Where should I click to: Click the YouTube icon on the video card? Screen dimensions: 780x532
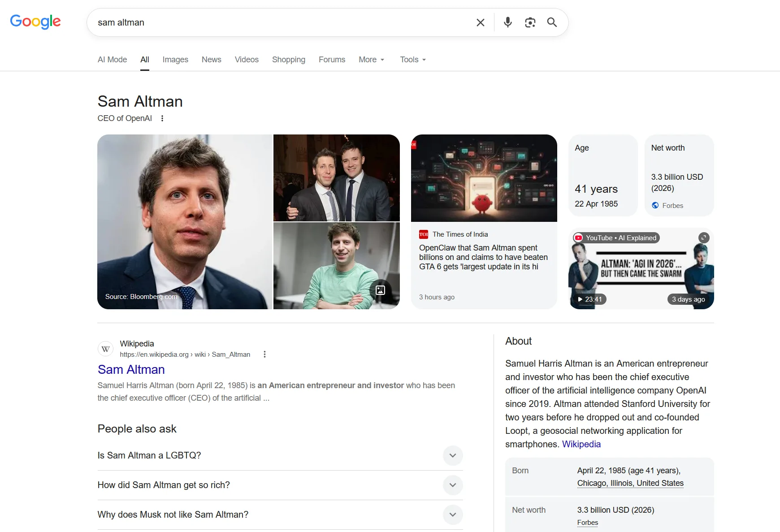pos(579,238)
